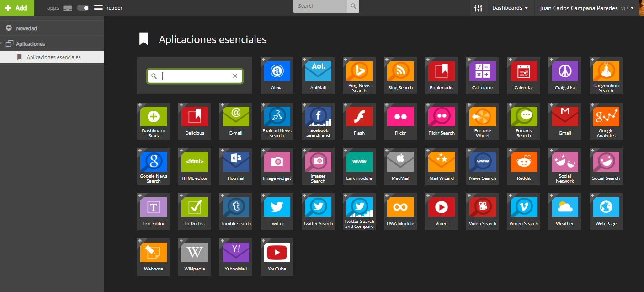Select the Gmail app tile
Screen dimensions: 644x292
coord(565,121)
